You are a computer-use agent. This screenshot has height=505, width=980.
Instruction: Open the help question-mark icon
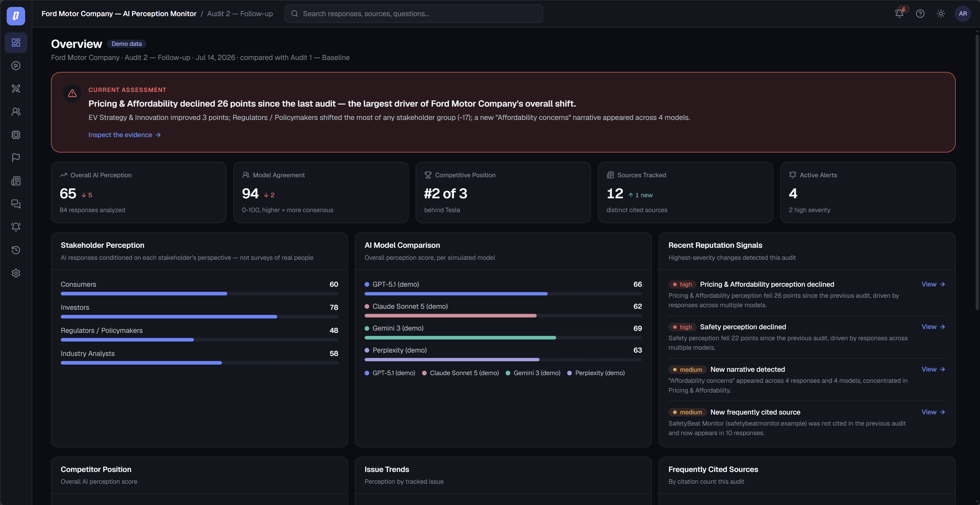(x=920, y=14)
